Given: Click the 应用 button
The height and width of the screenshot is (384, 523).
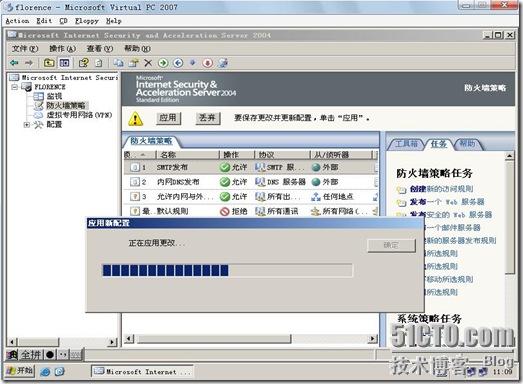Looking at the screenshot, I should 168,118.
